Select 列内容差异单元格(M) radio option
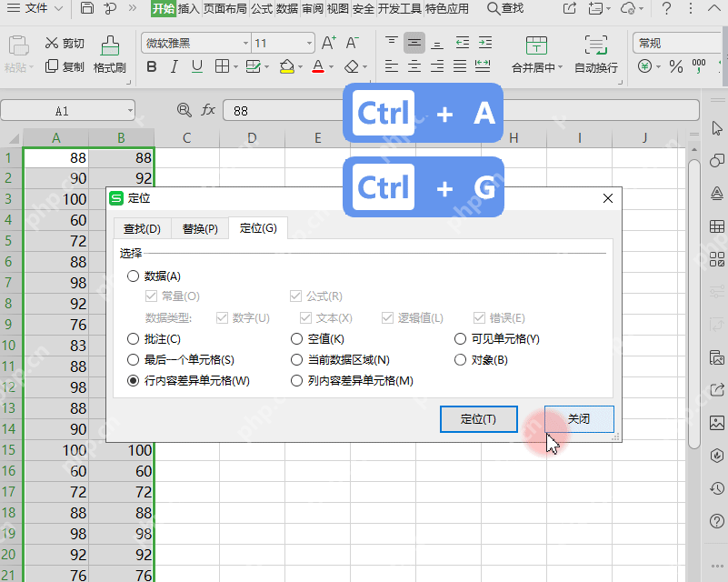Screen dimensions: 728x582 [x=296, y=380]
